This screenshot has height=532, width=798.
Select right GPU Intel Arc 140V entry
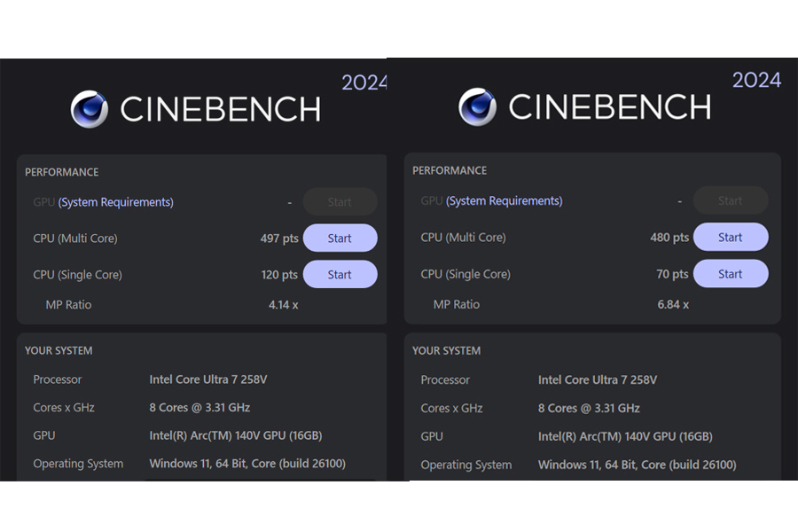click(625, 436)
